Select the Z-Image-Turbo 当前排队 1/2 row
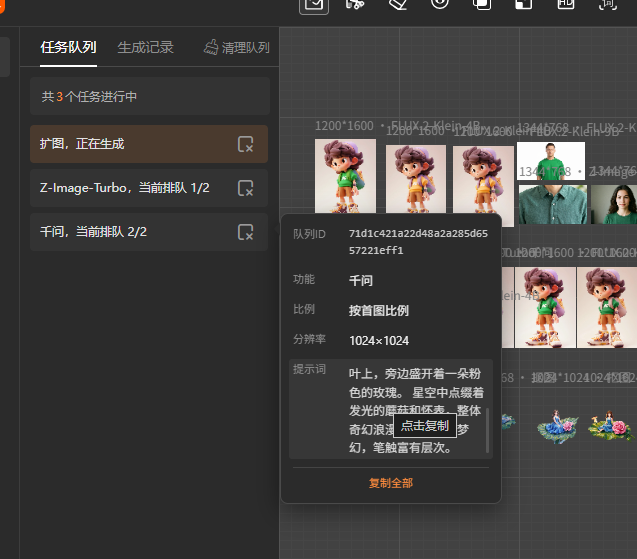The image size is (637, 559). 149,188
